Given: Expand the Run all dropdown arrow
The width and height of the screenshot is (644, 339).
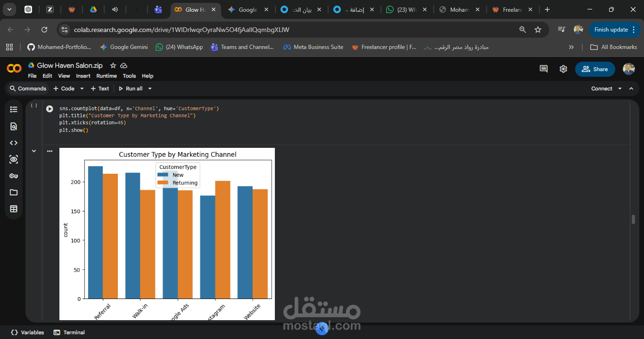Looking at the screenshot, I should click(x=149, y=88).
